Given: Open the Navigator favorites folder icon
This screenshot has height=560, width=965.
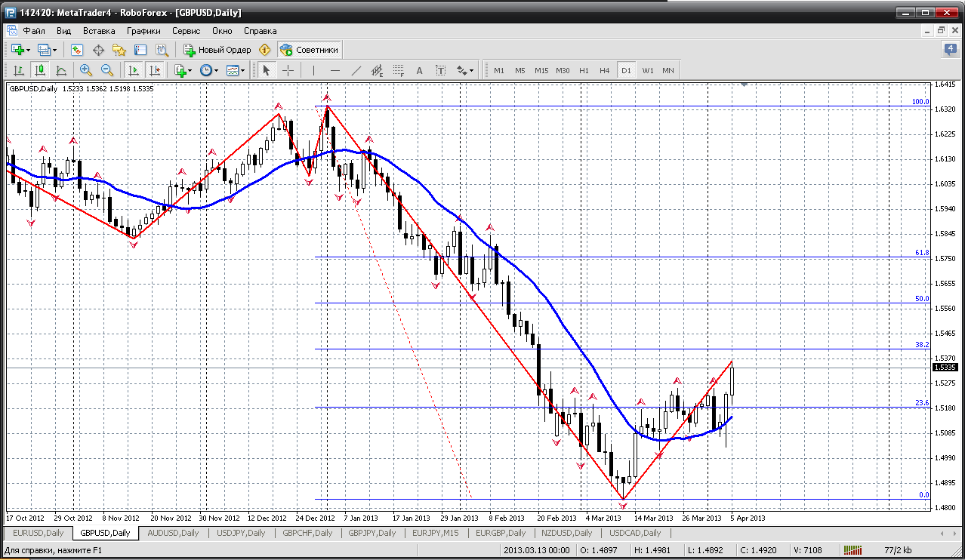Looking at the screenshot, I should click(x=119, y=50).
